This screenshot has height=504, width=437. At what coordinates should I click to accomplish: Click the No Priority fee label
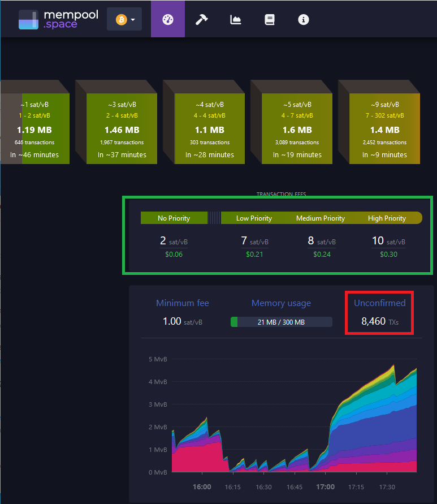[x=174, y=218]
